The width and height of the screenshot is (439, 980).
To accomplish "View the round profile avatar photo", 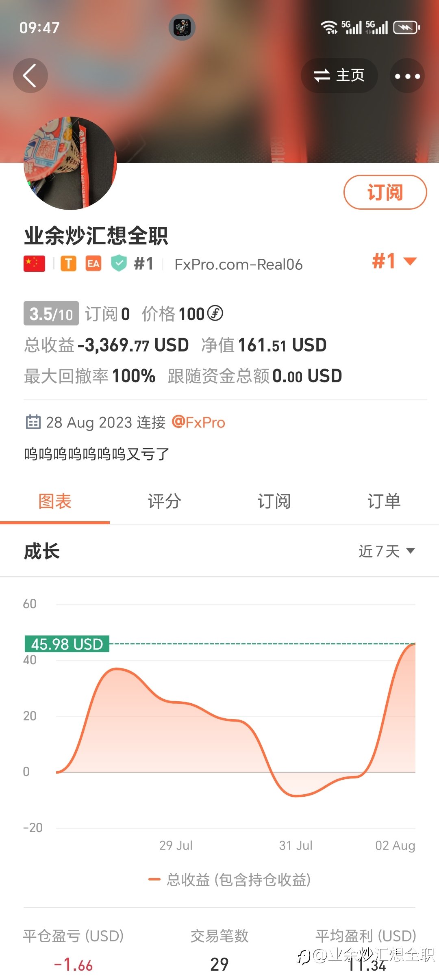I will tap(70, 163).
